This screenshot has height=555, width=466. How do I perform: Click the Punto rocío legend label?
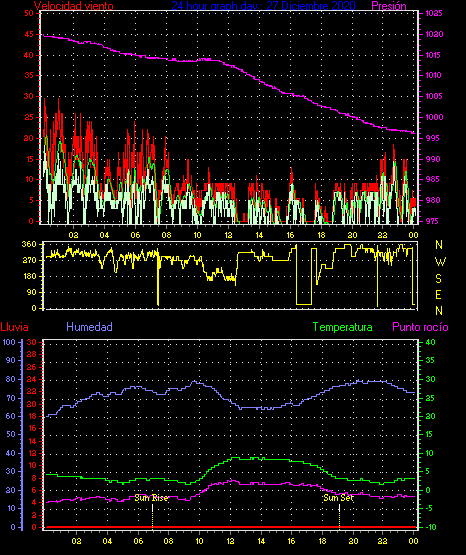420,327
